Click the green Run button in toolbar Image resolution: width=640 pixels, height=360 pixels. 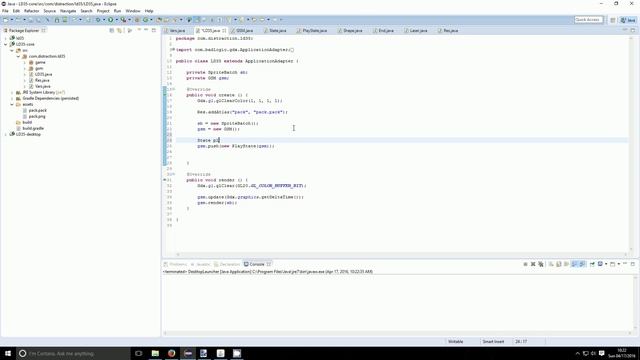coord(110,20)
